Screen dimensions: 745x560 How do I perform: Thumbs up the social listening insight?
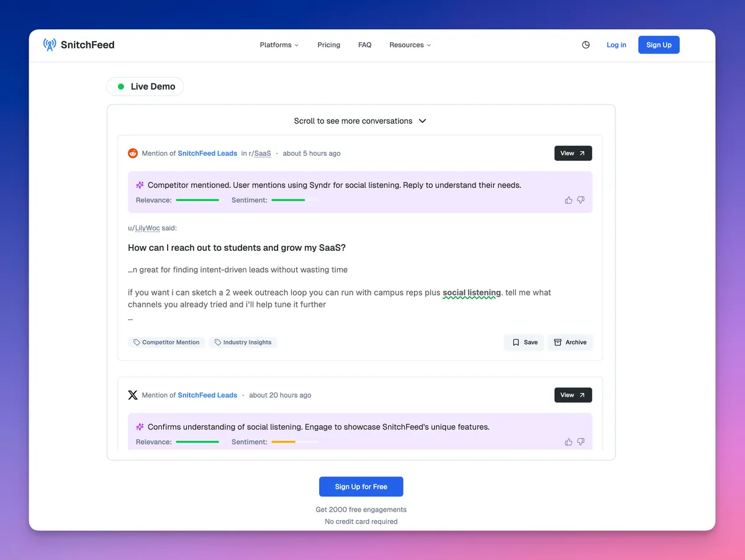point(569,442)
